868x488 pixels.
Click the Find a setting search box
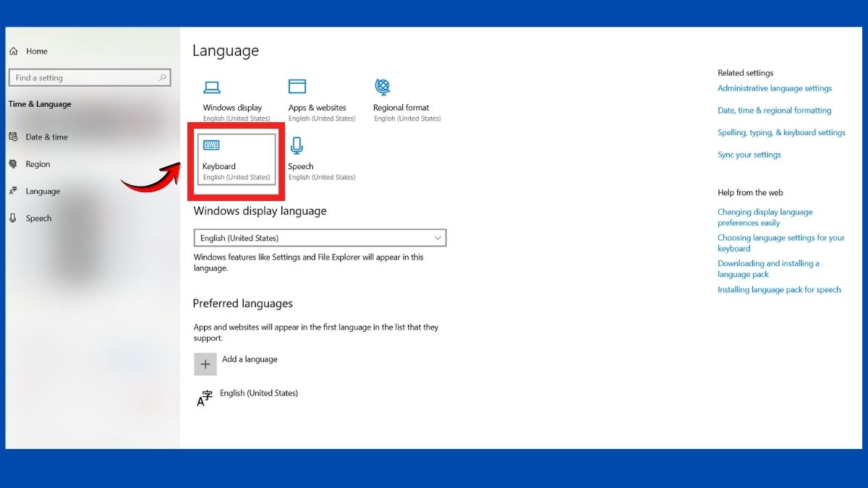(x=90, y=77)
